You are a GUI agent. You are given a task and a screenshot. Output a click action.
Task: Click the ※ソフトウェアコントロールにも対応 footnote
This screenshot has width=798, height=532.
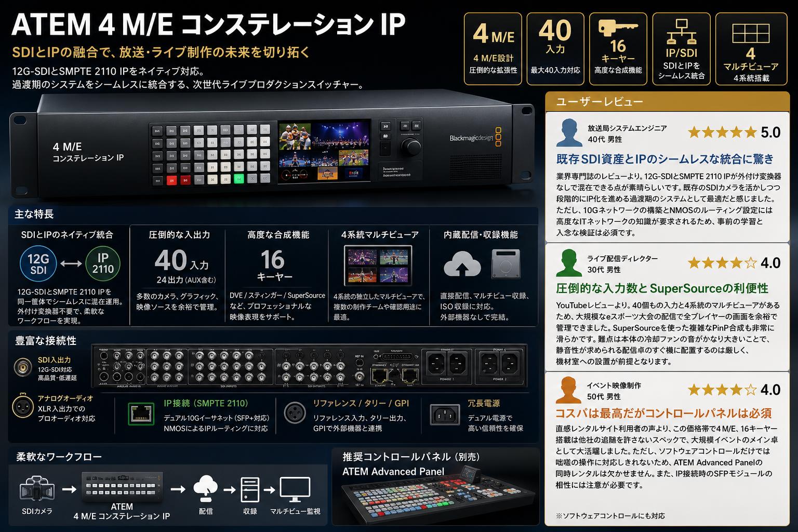[610, 516]
